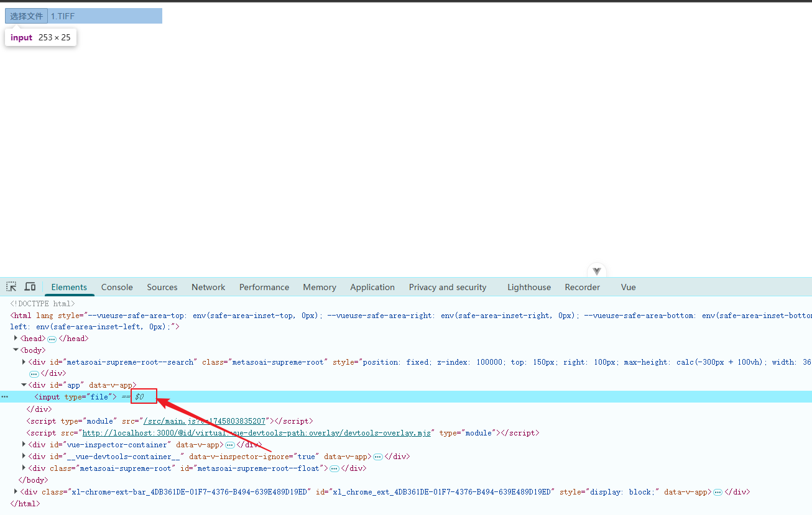The image size is (812, 515).
Task: Switch to the Memory tab
Action: click(320, 287)
